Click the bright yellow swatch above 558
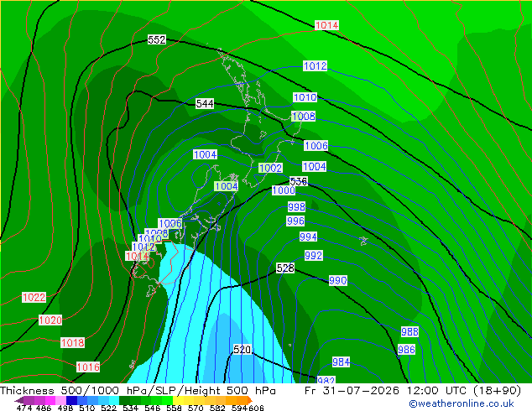Viewport: 532px width, 411px height. coord(178,400)
